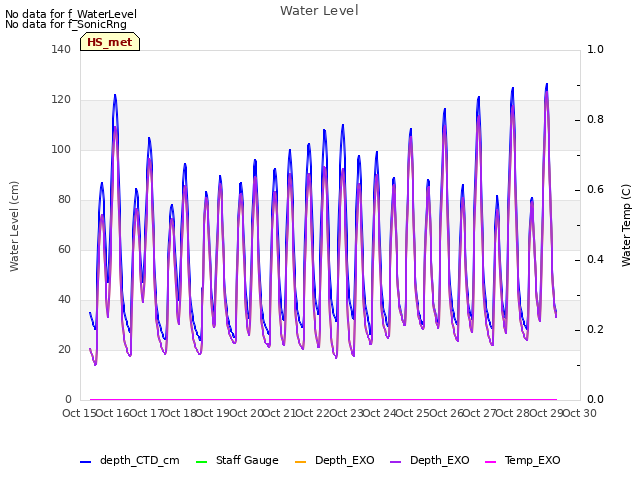Click the 20 left-axis tick label
640x480 pixels.
[x=64, y=349]
